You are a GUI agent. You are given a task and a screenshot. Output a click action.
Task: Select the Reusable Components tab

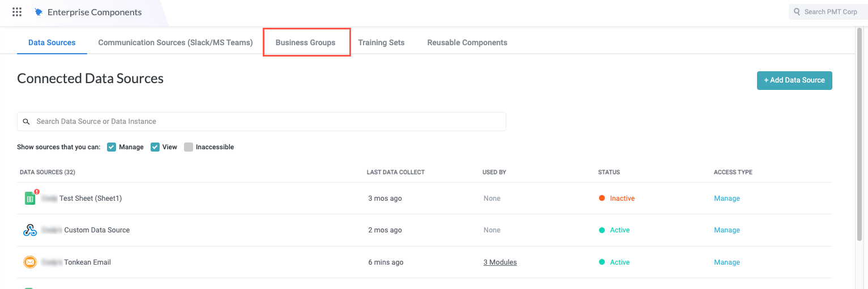(x=467, y=42)
